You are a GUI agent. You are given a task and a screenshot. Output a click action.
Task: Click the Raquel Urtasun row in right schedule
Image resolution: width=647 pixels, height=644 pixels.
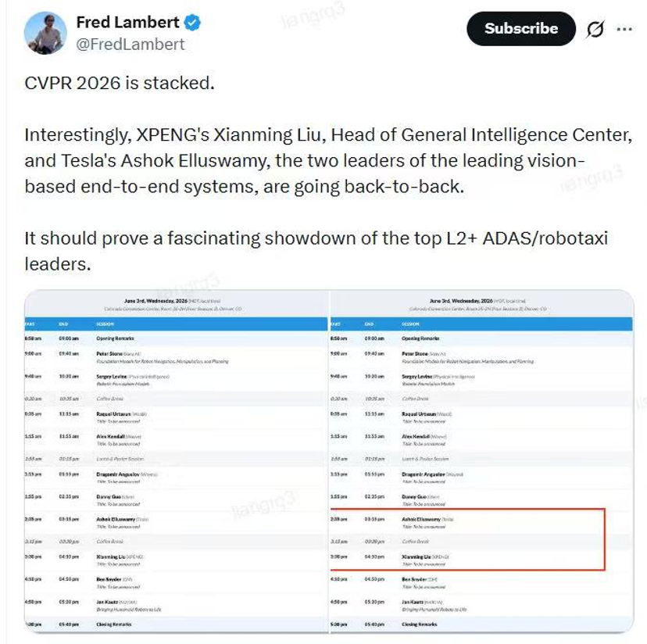tap(481, 417)
